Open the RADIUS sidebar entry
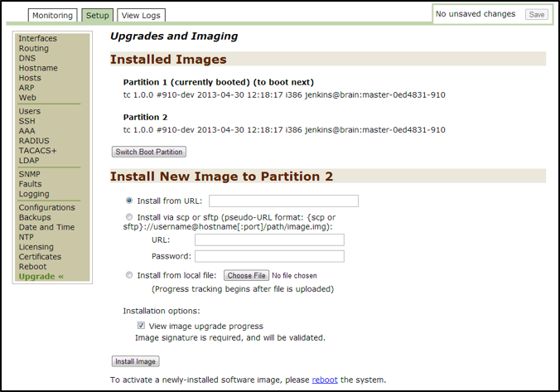The width and height of the screenshot is (560, 392). coord(33,141)
